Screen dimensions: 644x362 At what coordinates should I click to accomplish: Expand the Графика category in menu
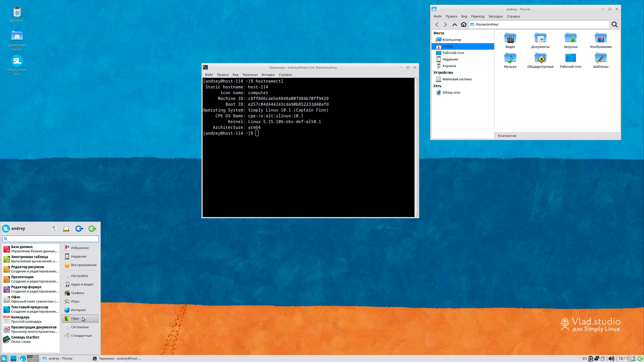(77, 293)
